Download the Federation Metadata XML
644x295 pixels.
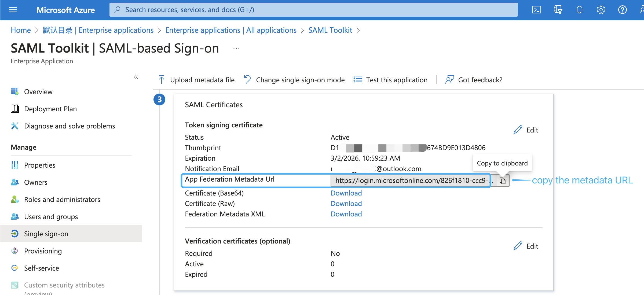pos(346,214)
